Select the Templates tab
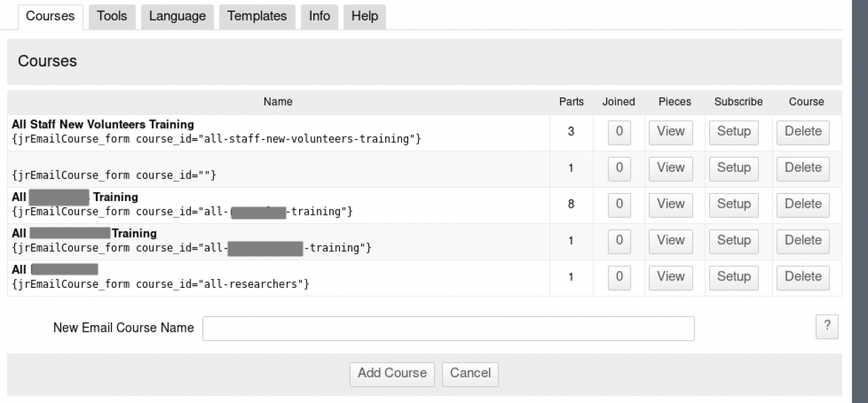 (x=257, y=16)
